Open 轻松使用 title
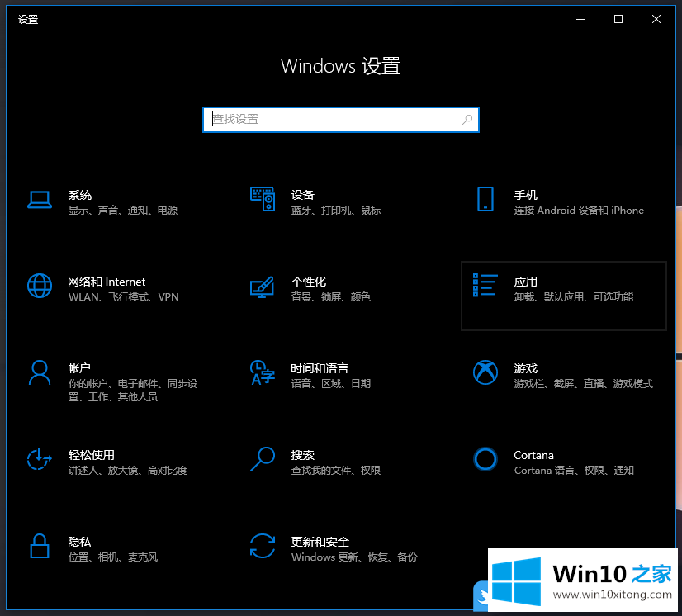Screen dimensions: 682x616 point(92,455)
